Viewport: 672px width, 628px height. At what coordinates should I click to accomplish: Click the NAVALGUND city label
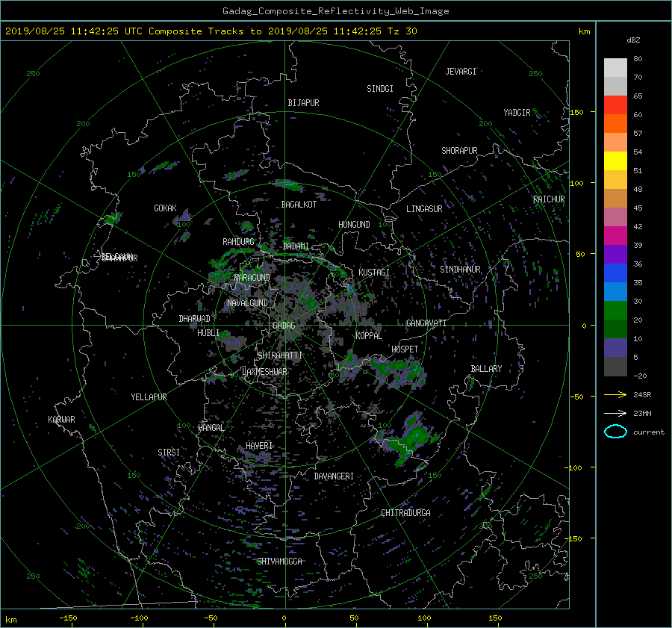(247, 302)
